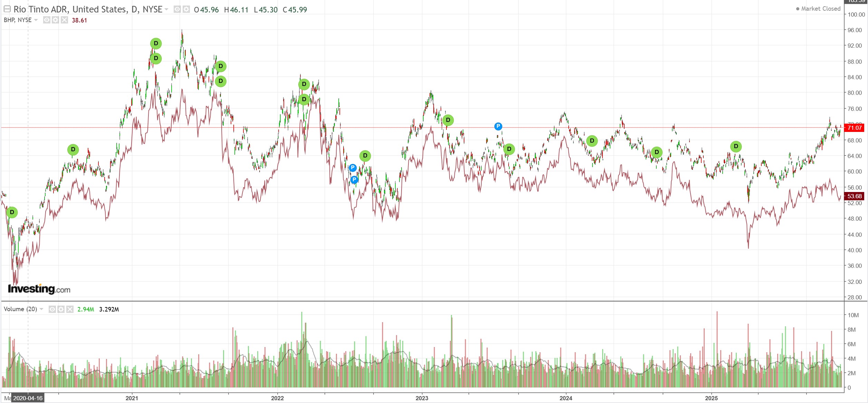868x403 pixels.
Task: Remove BHP comparison with X icon
Action: pos(64,20)
